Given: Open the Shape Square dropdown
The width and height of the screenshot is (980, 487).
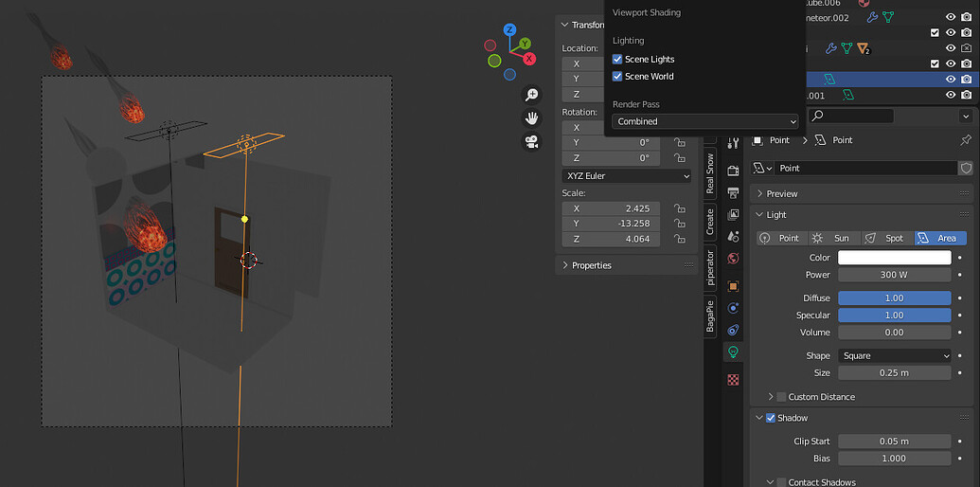Looking at the screenshot, I should click(895, 355).
